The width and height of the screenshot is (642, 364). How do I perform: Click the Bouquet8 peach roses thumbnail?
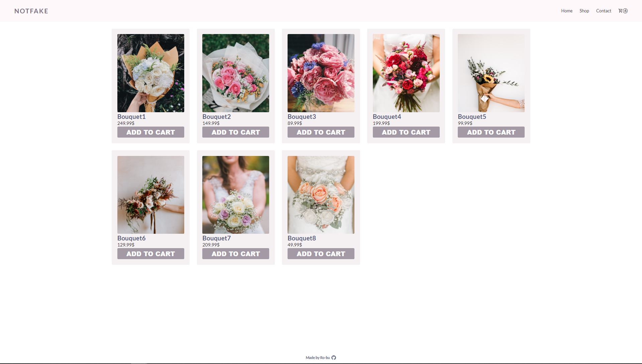click(321, 195)
